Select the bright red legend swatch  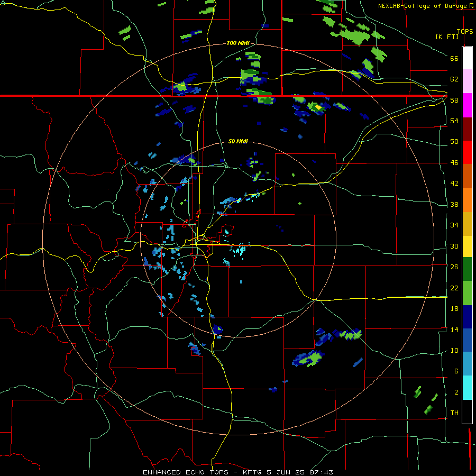click(x=467, y=152)
